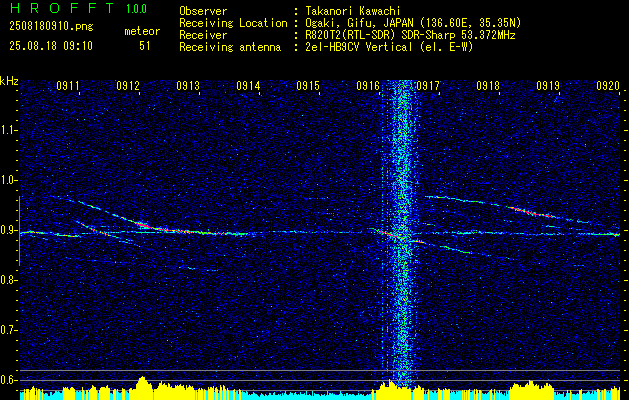Click the 0.8 frequency axis label
This screenshot has width=629, height=400.
click(x=9, y=280)
